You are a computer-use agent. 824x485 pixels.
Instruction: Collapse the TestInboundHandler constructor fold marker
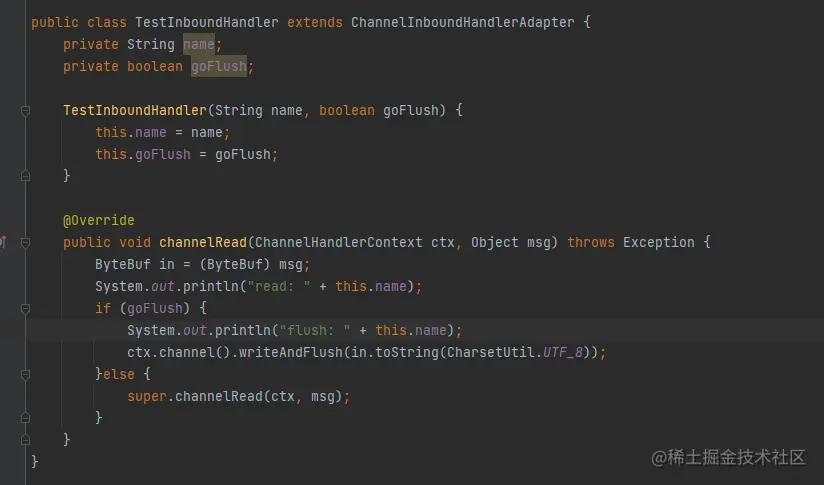pos(25,110)
